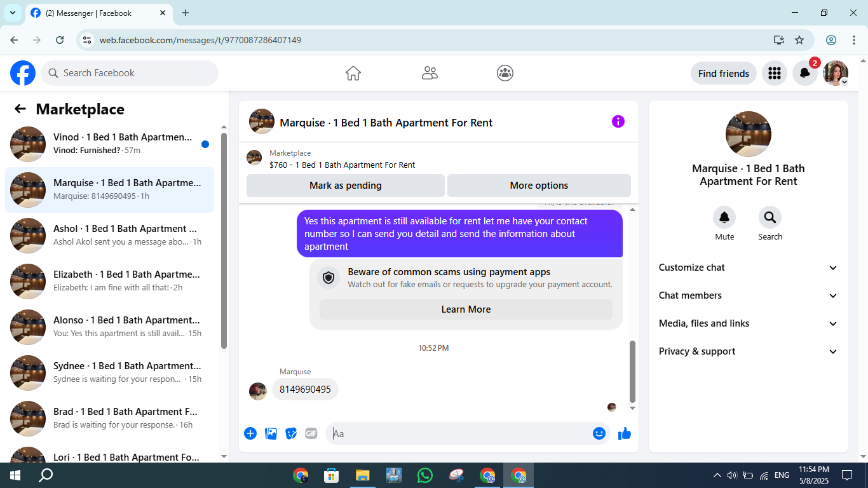Viewport: 868px width, 488px height.
Task: Expand Media, files and links section
Action: [x=749, y=323]
